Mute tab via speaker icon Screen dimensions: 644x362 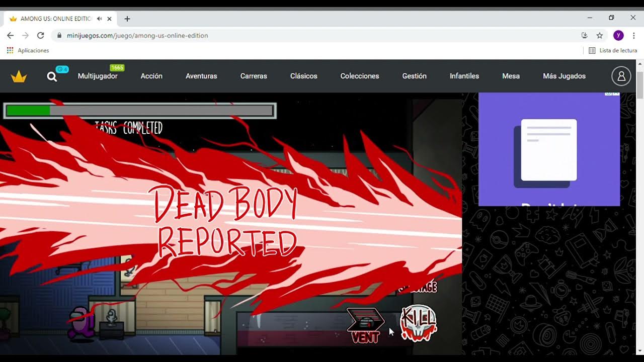tap(99, 19)
